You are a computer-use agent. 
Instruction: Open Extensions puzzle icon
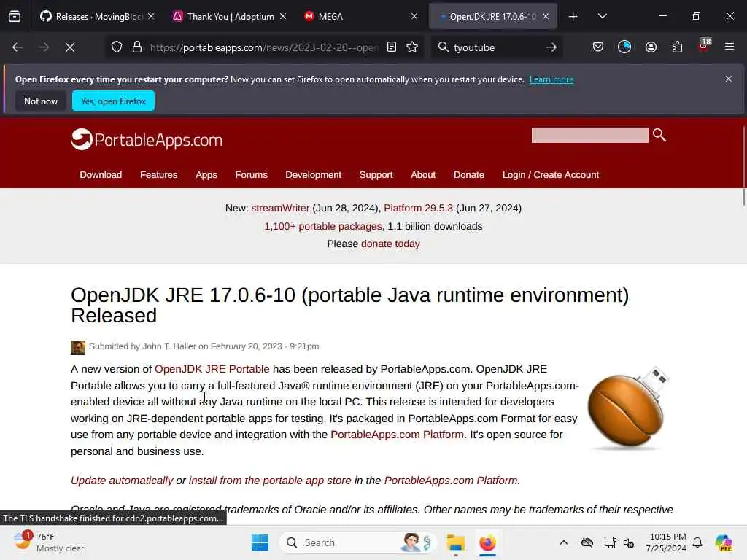(x=677, y=47)
